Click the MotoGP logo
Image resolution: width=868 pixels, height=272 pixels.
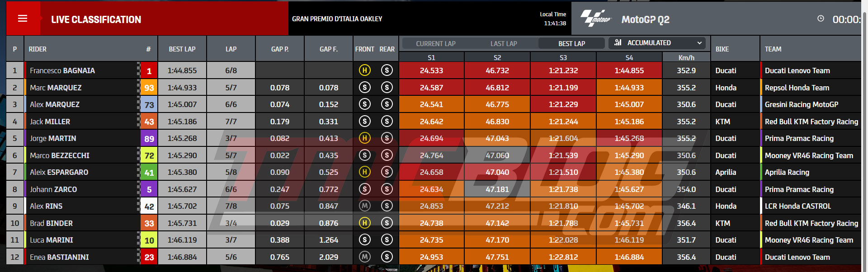tap(595, 19)
